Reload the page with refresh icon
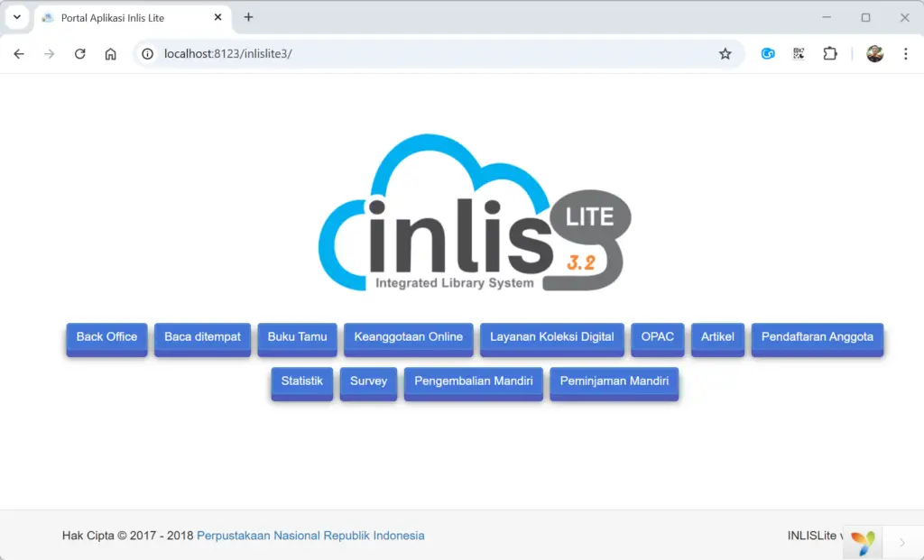 tap(79, 54)
